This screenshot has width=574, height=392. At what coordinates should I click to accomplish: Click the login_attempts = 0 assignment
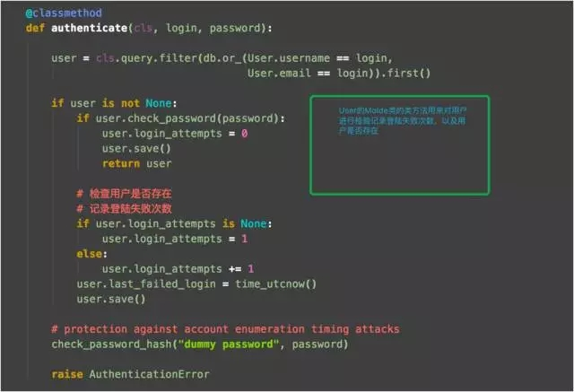(x=175, y=134)
